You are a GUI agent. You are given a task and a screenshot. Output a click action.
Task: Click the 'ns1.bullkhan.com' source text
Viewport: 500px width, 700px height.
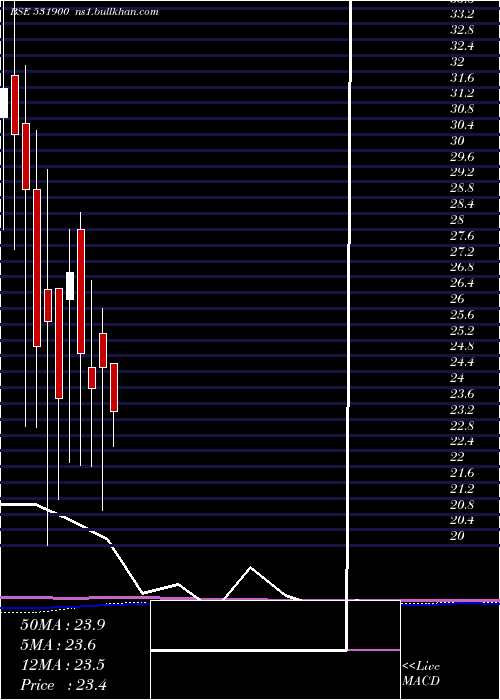(x=116, y=12)
